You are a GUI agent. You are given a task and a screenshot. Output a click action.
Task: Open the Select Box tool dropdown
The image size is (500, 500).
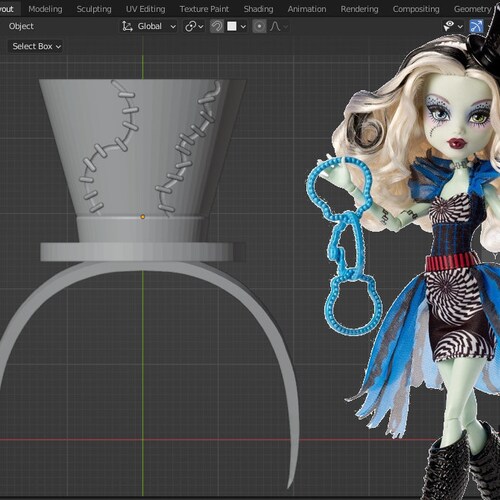(36, 46)
